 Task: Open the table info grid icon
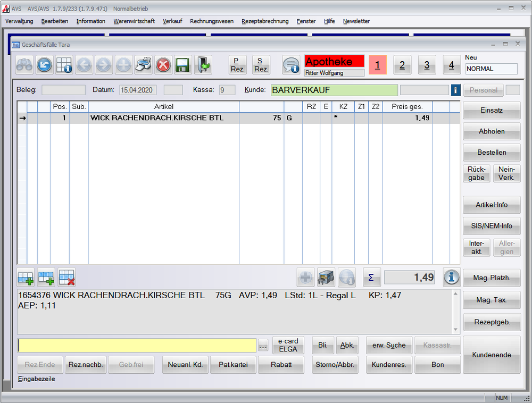[x=64, y=65]
